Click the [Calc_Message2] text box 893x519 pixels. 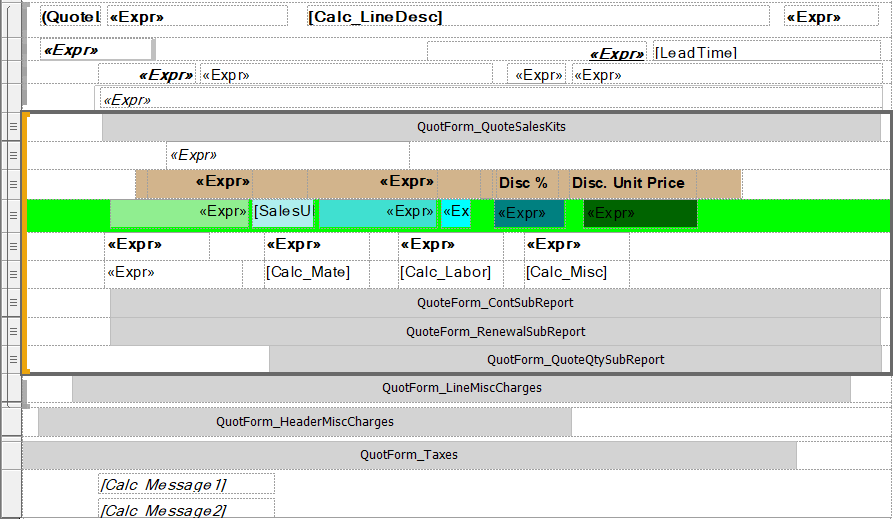(186, 509)
